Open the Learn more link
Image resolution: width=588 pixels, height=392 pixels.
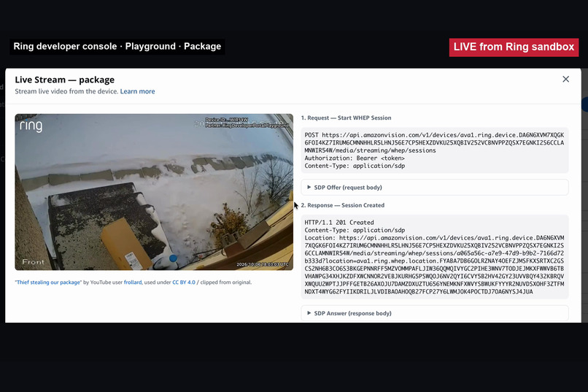[x=137, y=91]
